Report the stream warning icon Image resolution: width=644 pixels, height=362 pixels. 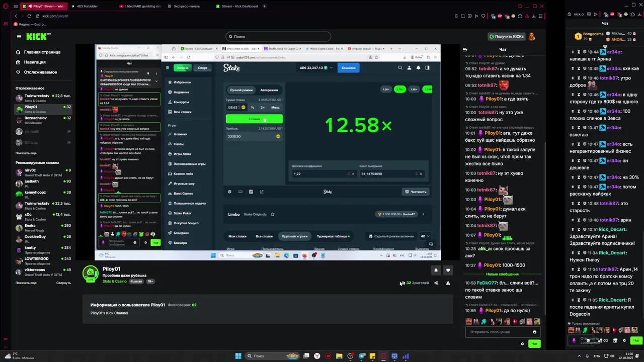pos(448,283)
